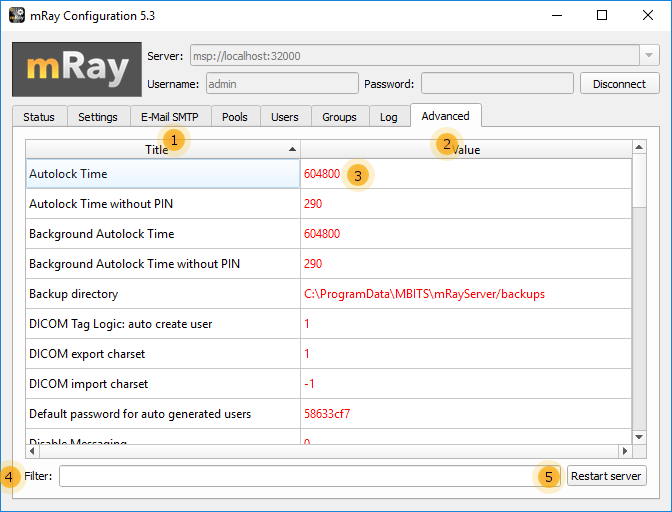Minimize the mRay Configuration window
The image size is (672, 512).
(x=557, y=15)
